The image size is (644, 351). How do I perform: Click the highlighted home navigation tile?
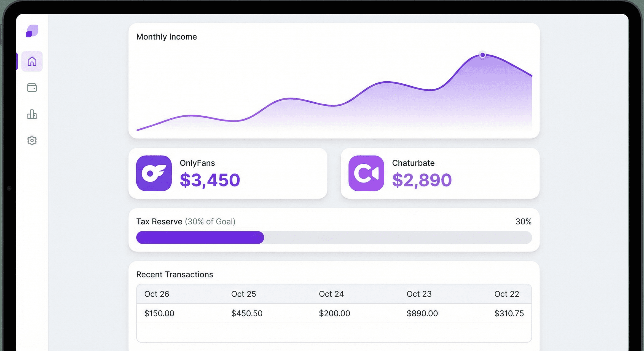[x=32, y=61]
